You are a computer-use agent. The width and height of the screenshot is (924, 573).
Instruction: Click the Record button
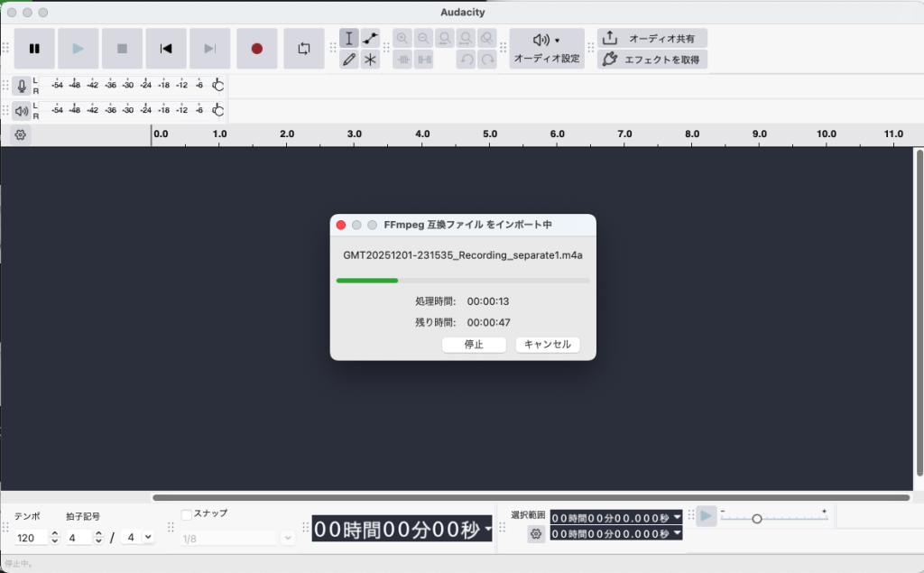[x=256, y=48]
